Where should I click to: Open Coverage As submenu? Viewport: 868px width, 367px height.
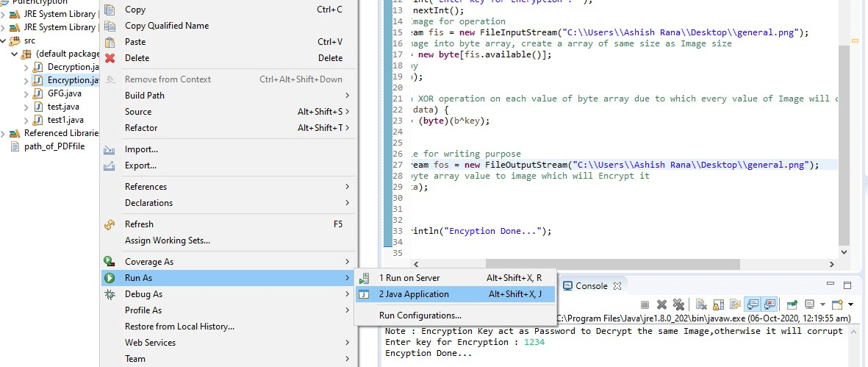230,262
